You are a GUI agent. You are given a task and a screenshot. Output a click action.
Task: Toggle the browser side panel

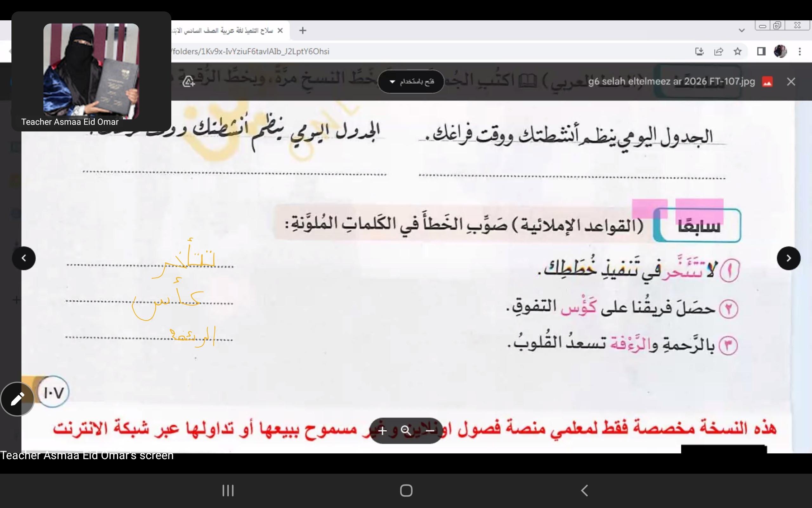point(761,51)
